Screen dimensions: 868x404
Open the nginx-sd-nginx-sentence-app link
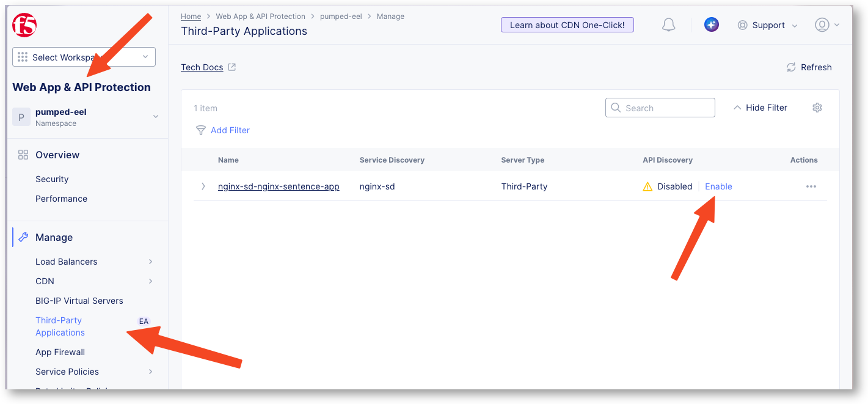[x=279, y=186]
